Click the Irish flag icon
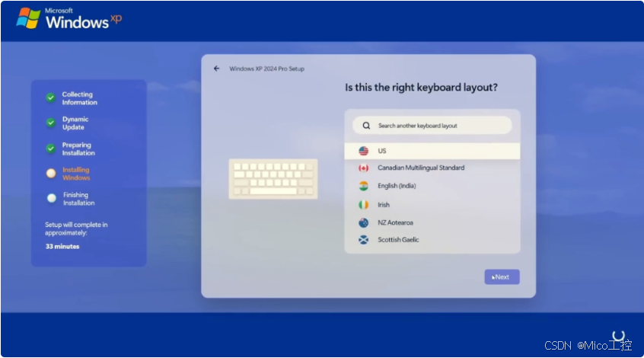 coord(363,205)
